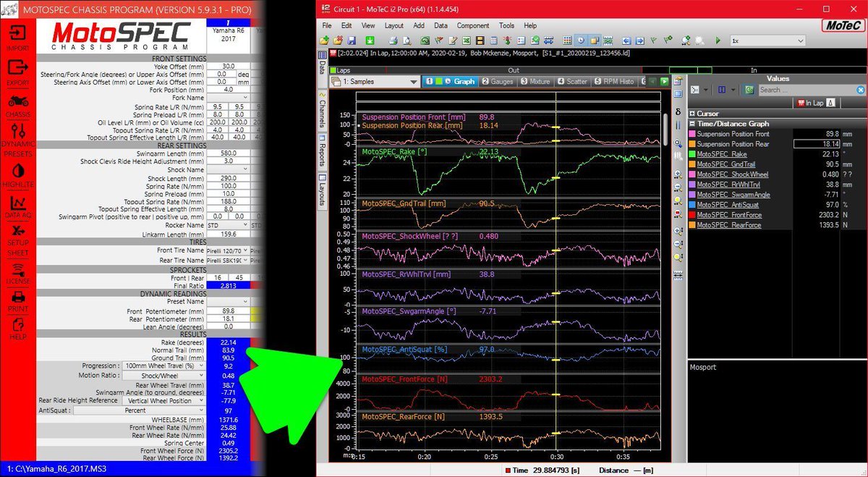Toggle the green checkbox on the Graph tab

[x=438, y=82]
